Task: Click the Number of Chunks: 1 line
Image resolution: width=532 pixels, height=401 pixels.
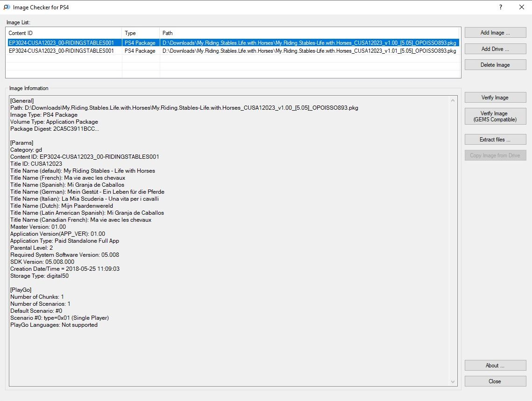Action: (37, 297)
